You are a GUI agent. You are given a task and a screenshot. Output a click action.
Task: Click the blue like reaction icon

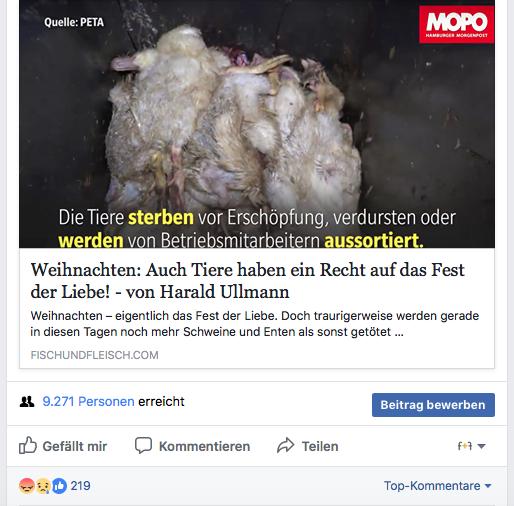(60, 486)
